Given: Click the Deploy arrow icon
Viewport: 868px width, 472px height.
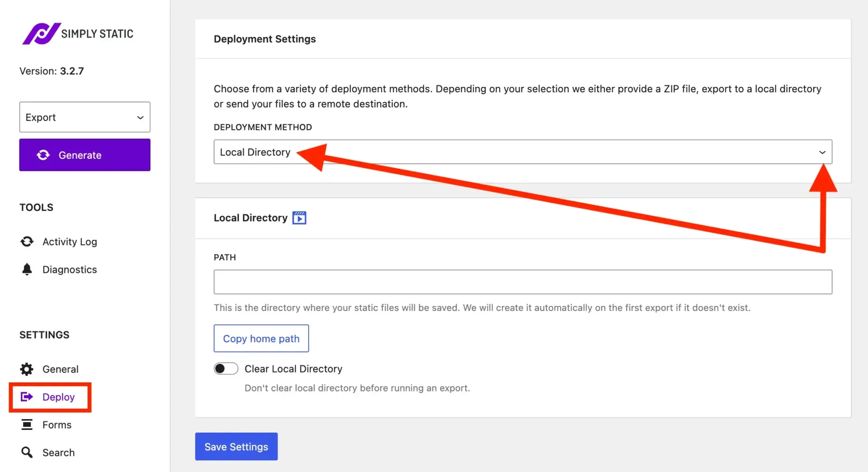Looking at the screenshot, I should click(x=27, y=397).
